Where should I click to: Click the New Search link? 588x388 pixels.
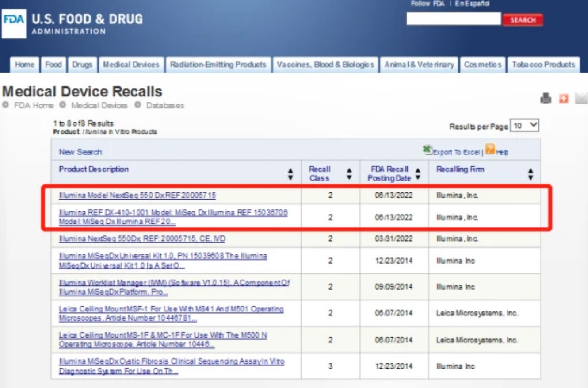click(x=80, y=152)
